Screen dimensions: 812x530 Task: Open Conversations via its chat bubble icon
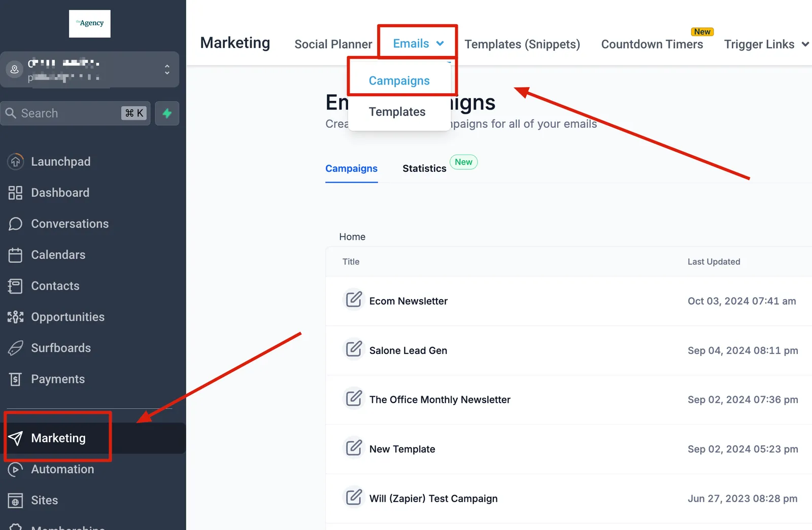point(15,224)
